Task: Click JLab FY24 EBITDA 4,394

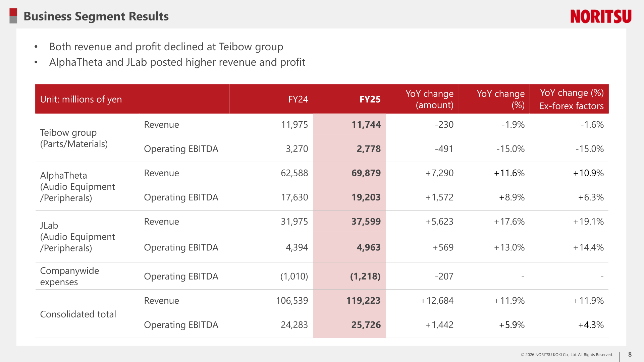Action: [297, 247]
